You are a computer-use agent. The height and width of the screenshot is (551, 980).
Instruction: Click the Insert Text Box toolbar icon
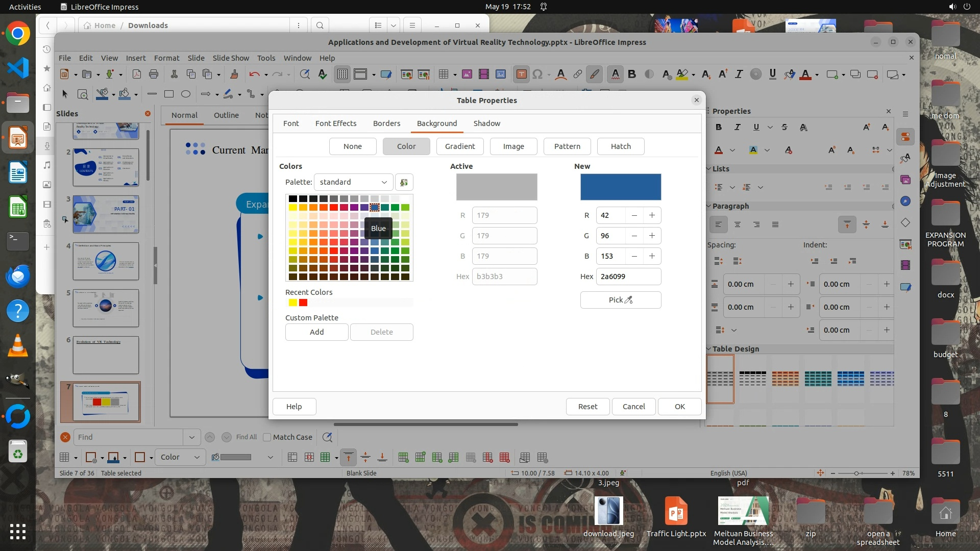[x=521, y=74]
